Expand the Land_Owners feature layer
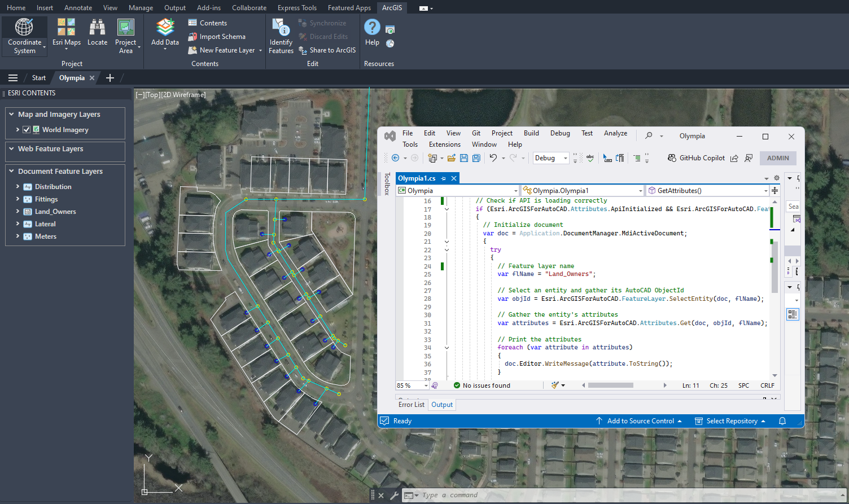Viewport: 849px width, 504px height. pos(17,212)
